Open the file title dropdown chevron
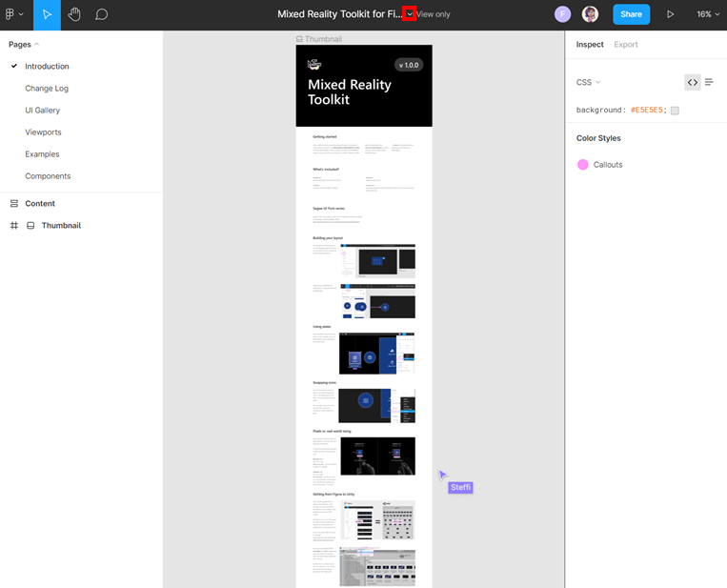This screenshot has height=588, width=727. tap(410, 14)
